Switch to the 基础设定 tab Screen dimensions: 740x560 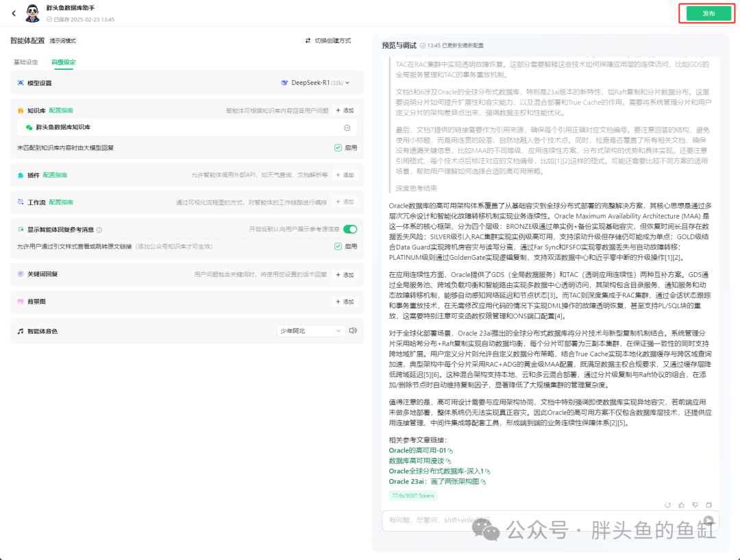click(25, 62)
